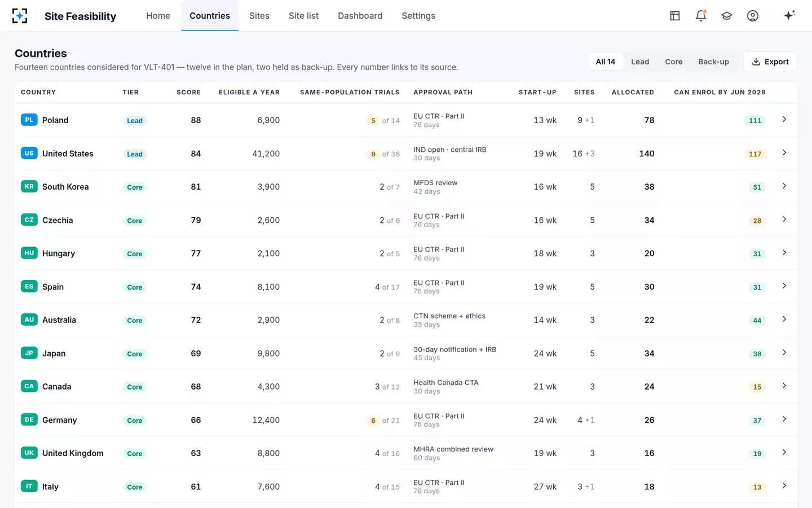Click the CA badge for Canada
812x508 pixels.
pyautogui.click(x=29, y=386)
